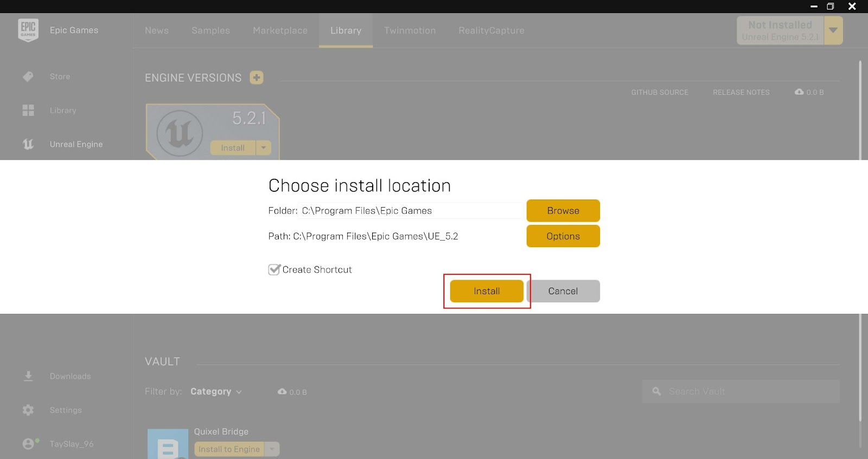Open install Options
Screen dimensions: 868x459
pyautogui.click(x=563, y=236)
